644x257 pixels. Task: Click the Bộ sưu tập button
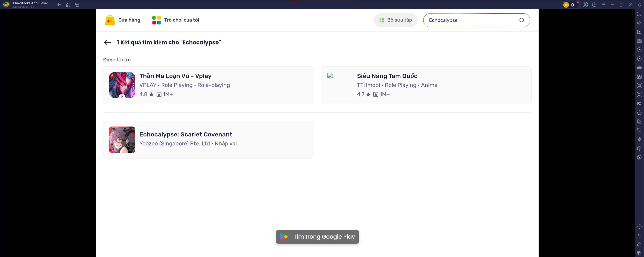(395, 20)
